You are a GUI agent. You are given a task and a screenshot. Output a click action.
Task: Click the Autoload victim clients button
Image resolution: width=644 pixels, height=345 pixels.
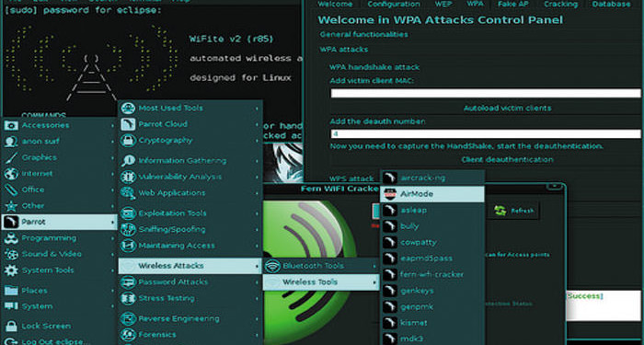pyautogui.click(x=486, y=109)
